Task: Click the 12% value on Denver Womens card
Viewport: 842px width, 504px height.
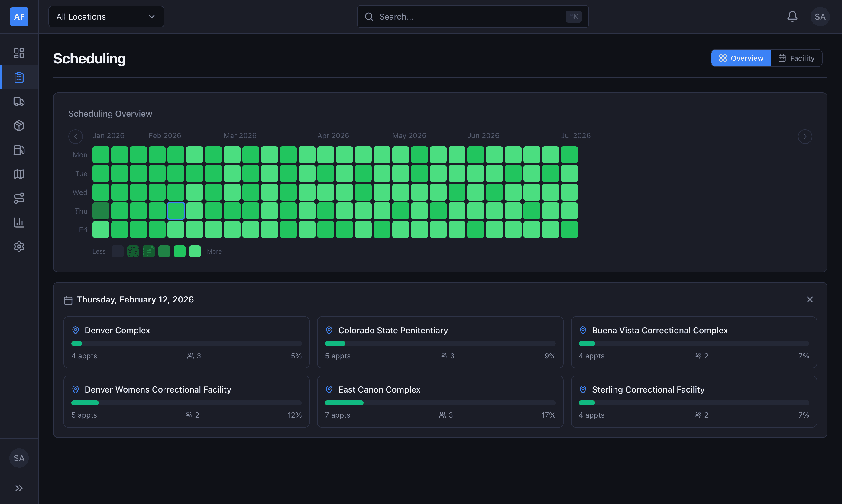Action: (294, 415)
